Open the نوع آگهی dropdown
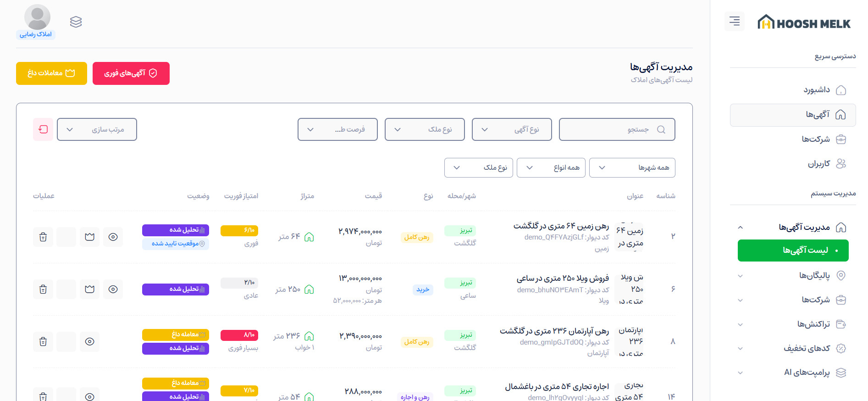This screenshot has width=868, height=401. coord(512,129)
